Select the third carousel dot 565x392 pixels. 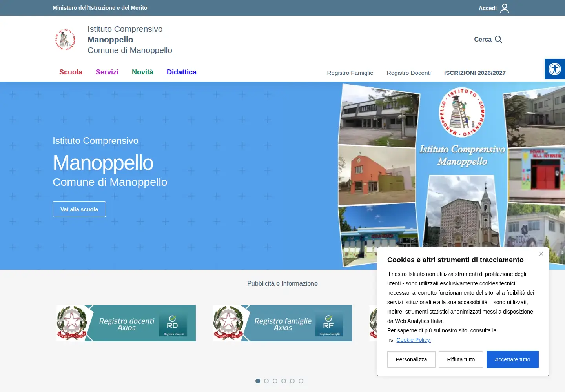tap(275, 381)
